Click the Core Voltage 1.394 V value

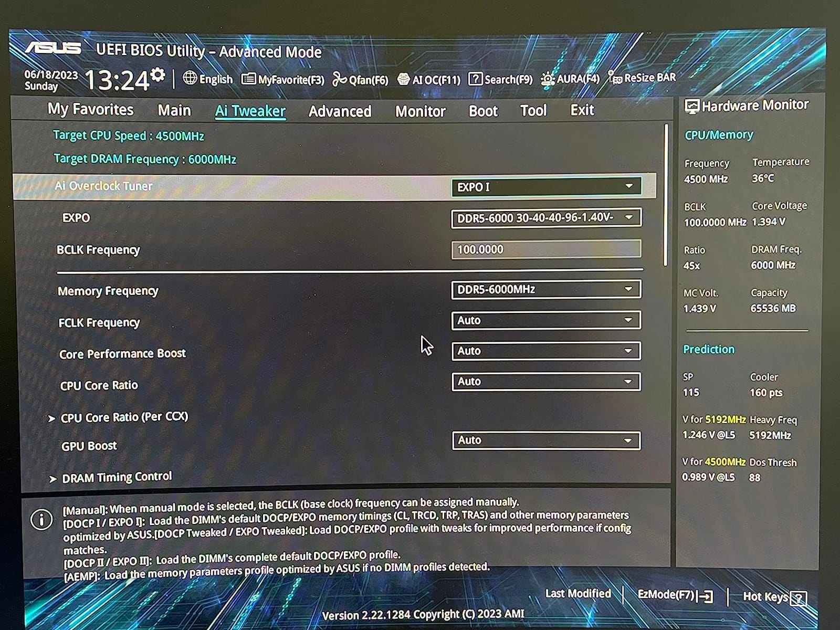pos(769,222)
